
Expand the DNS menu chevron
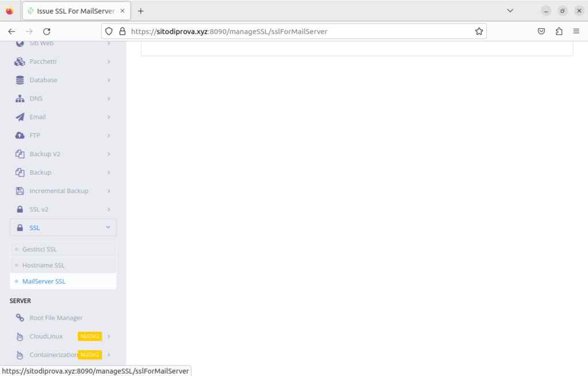109,98
